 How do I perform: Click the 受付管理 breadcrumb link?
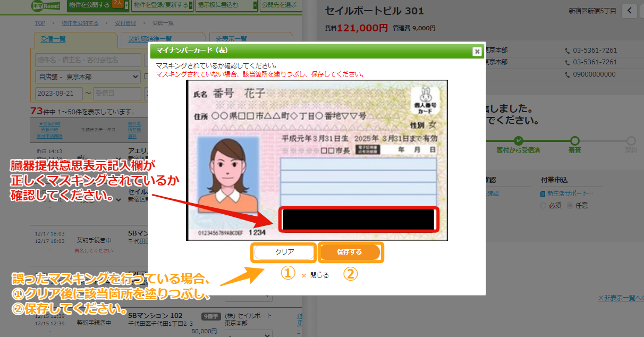coord(125,23)
